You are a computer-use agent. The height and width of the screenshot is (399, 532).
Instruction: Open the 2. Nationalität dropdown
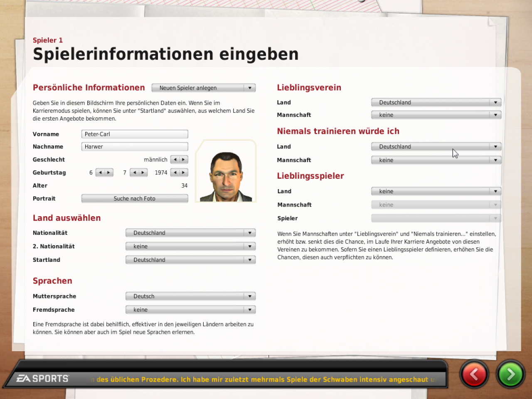coord(190,246)
